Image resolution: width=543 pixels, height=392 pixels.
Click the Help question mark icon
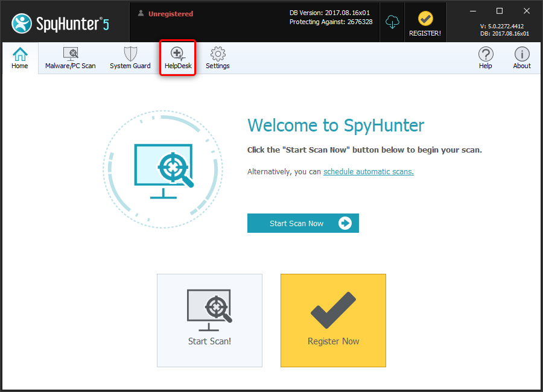click(x=486, y=58)
